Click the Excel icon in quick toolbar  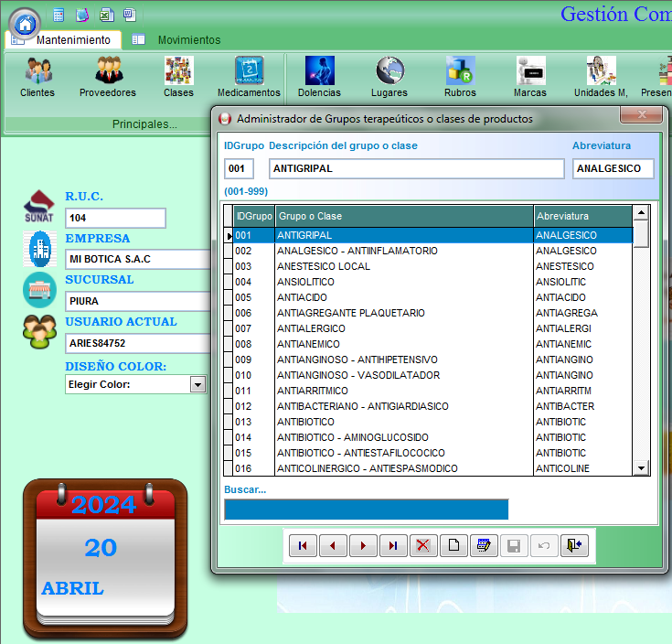coord(106,15)
